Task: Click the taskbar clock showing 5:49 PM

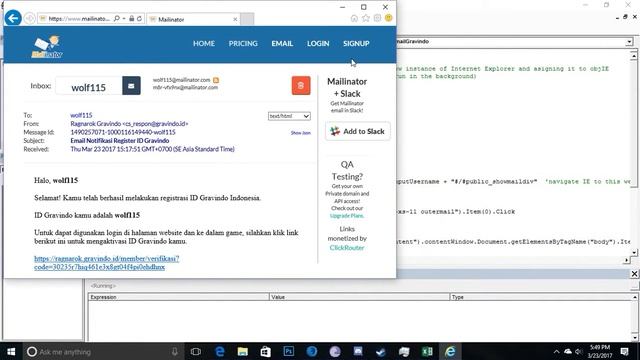Action: [x=600, y=351]
